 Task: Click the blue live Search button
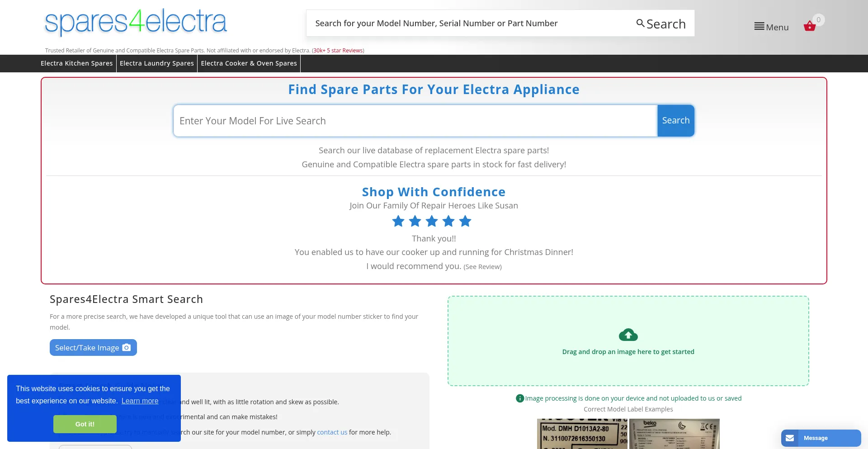pyautogui.click(x=676, y=121)
